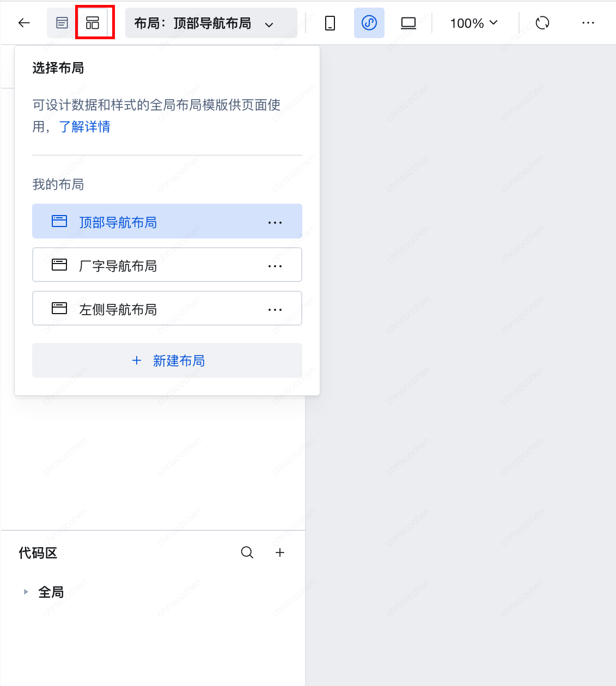Image resolution: width=616 pixels, height=686 pixels.
Task: Open more options for 左侧导航布局
Action: click(275, 310)
